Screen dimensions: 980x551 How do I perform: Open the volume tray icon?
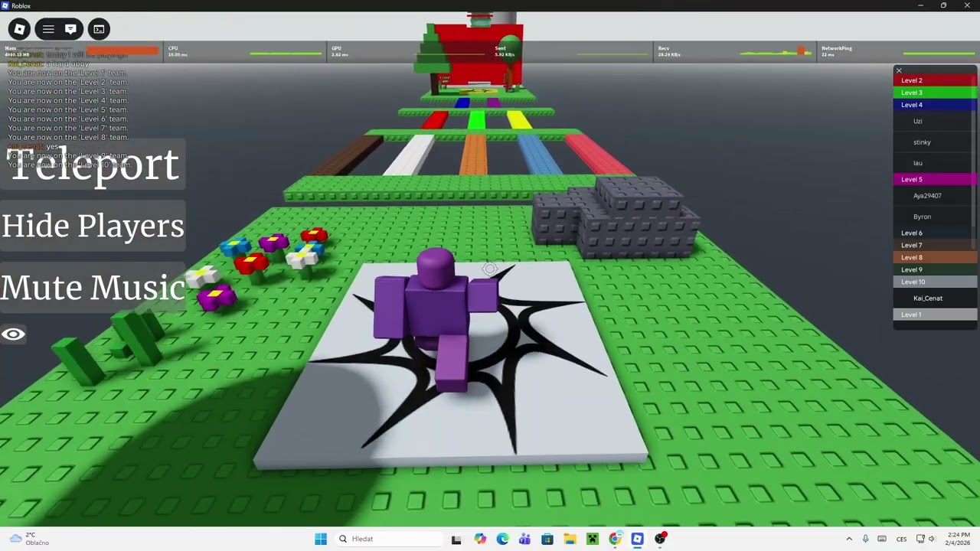click(x=932, y=539)
